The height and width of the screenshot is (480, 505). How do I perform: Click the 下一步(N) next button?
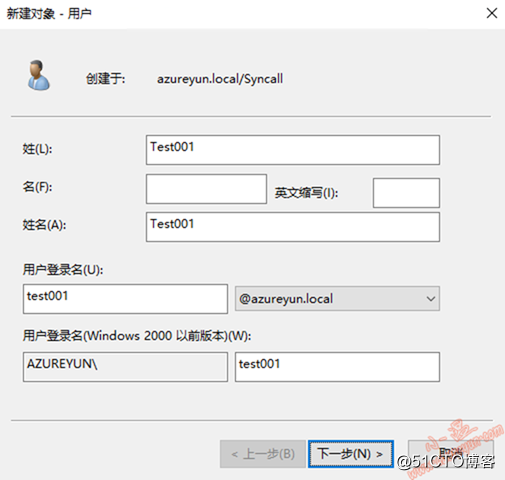click(351, 454)
